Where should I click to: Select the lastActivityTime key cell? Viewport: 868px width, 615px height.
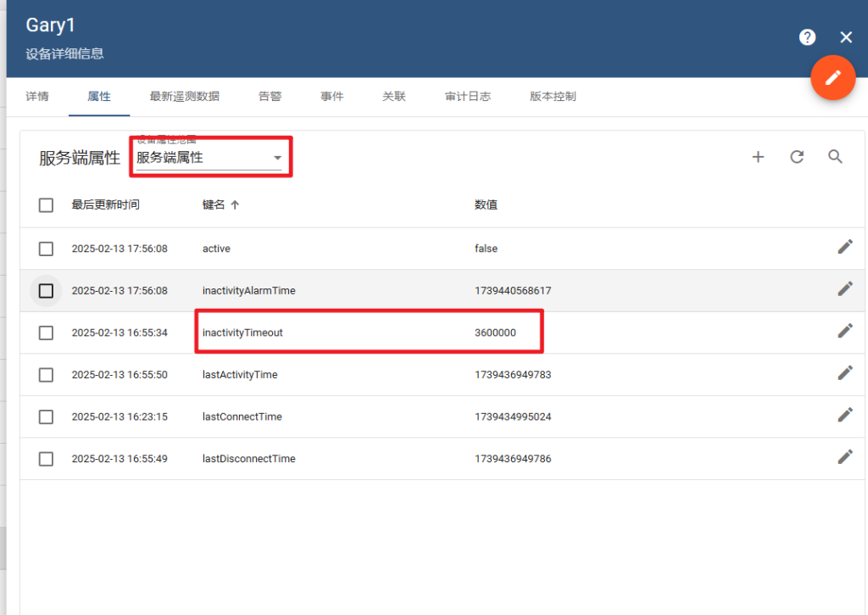click(240, 375)
